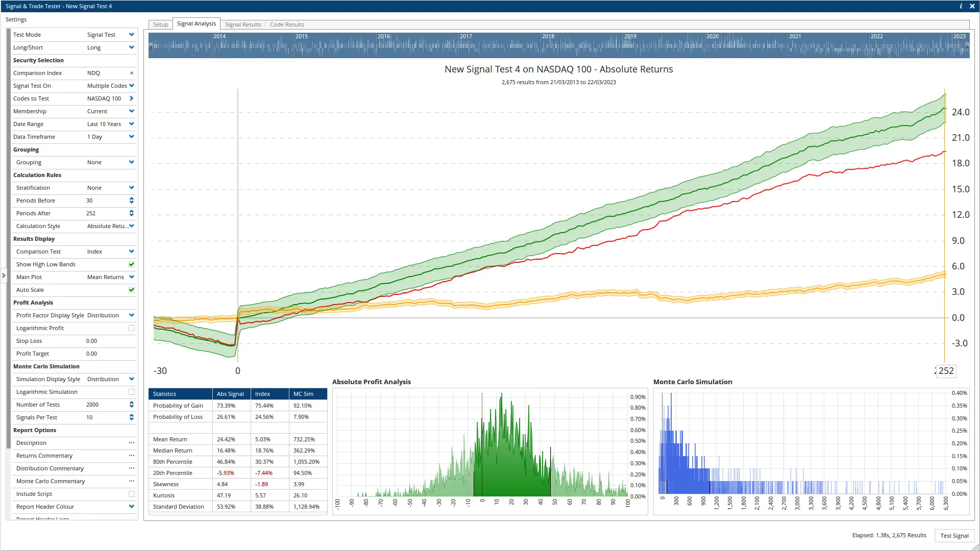Viewport: 980px width, 551px height.
Task: Close the Signal & Trade Tester window
Action: [972, 6]
